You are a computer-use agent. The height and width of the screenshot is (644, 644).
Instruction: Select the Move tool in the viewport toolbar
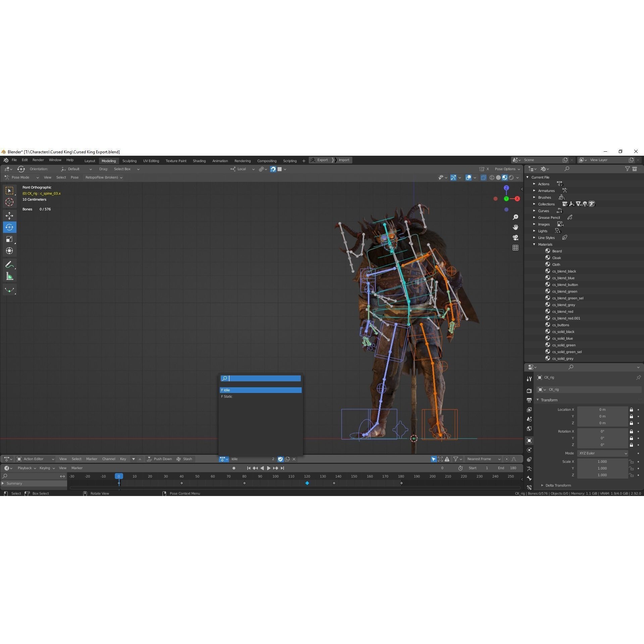[x=9, y=215]
